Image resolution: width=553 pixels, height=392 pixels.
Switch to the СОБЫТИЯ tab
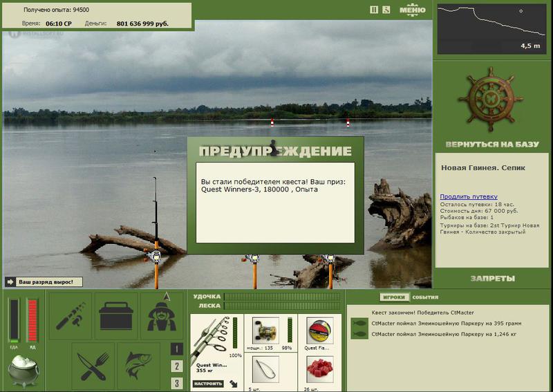pyautogui.click(x=425, y=297)
